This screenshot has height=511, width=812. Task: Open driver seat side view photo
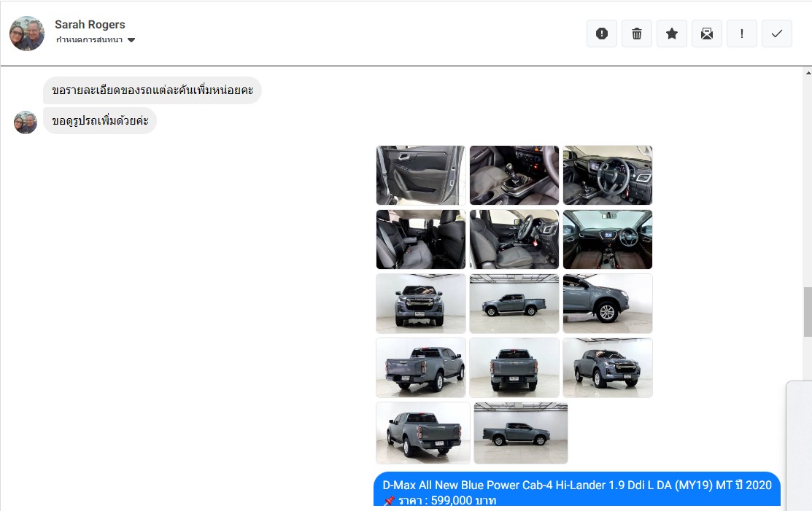point(514,240)
